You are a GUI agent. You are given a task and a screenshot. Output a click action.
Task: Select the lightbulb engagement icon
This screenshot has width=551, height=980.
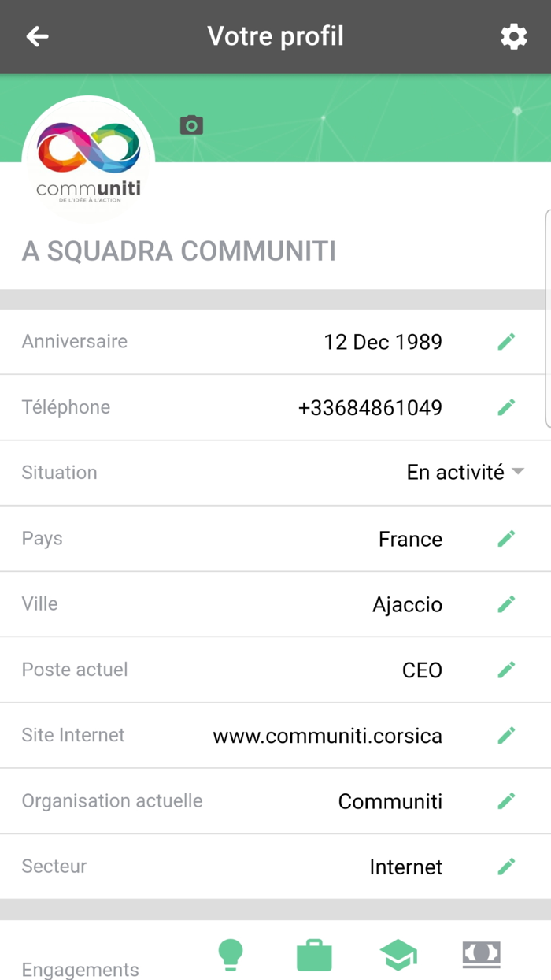pyautogui.click(x=231, y=954)
